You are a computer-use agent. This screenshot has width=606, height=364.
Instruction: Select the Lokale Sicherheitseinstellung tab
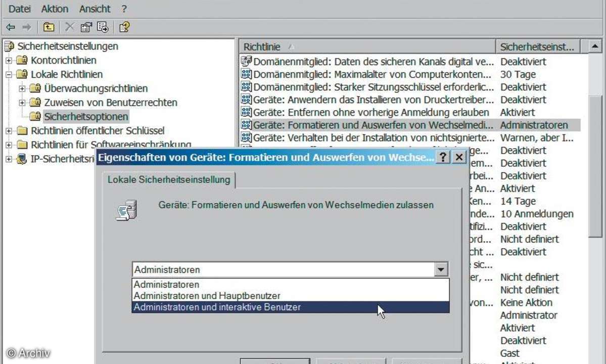tap(169, 179)
